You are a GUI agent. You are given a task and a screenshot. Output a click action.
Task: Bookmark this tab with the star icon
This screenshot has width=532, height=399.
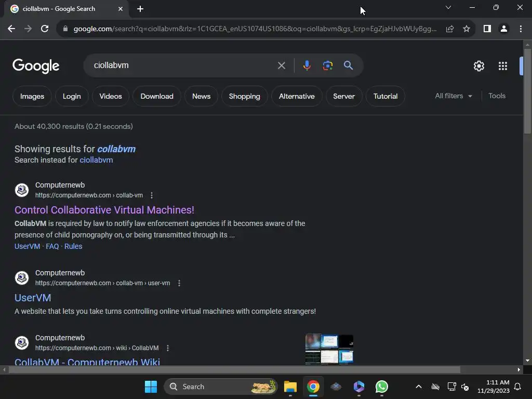[x=467, y=29]
